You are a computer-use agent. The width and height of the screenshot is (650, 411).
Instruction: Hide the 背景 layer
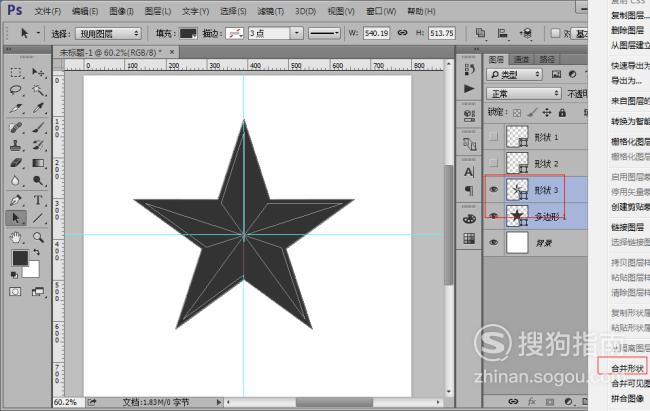tap(493, 242)
